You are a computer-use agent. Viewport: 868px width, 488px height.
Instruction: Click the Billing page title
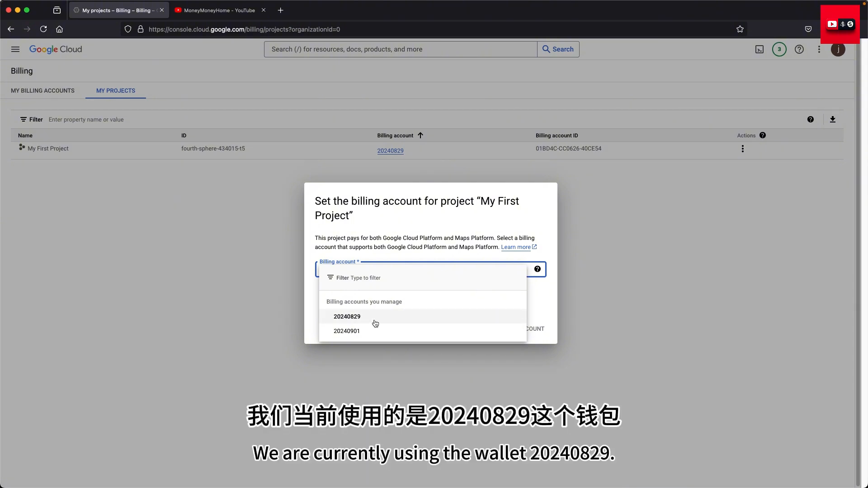(x=22, y=71)
